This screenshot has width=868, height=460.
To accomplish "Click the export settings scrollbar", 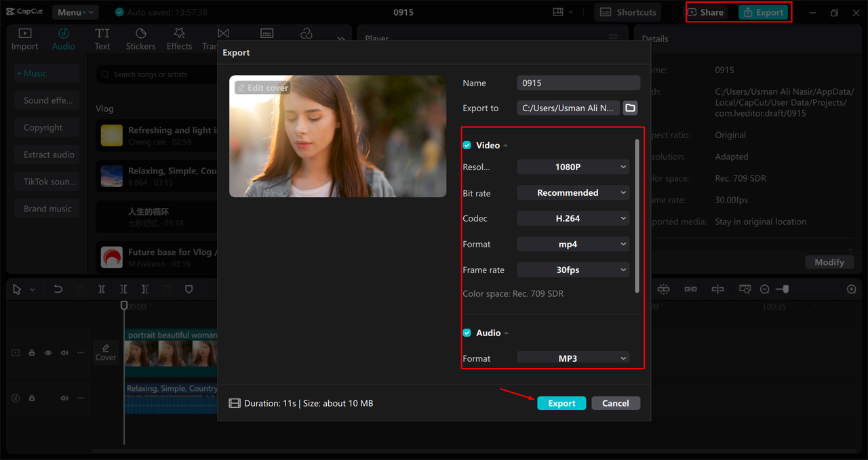I will [x=637, y=215].
